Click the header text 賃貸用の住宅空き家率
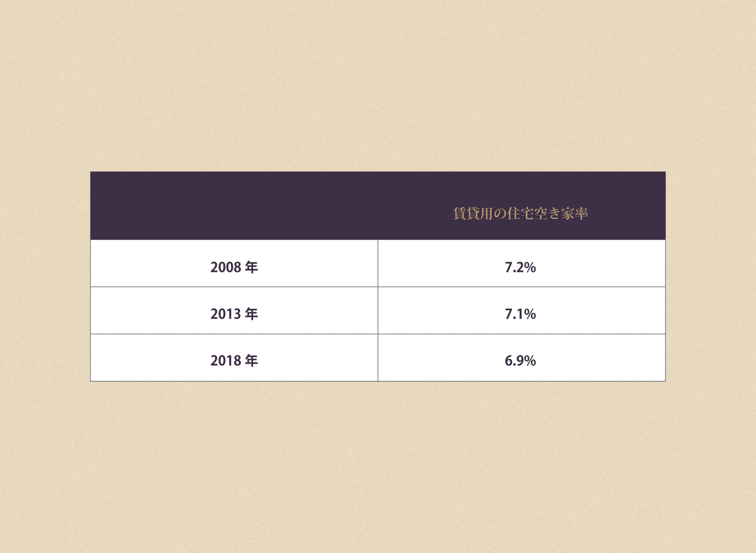The image size is (756, 553). [520, 214]
